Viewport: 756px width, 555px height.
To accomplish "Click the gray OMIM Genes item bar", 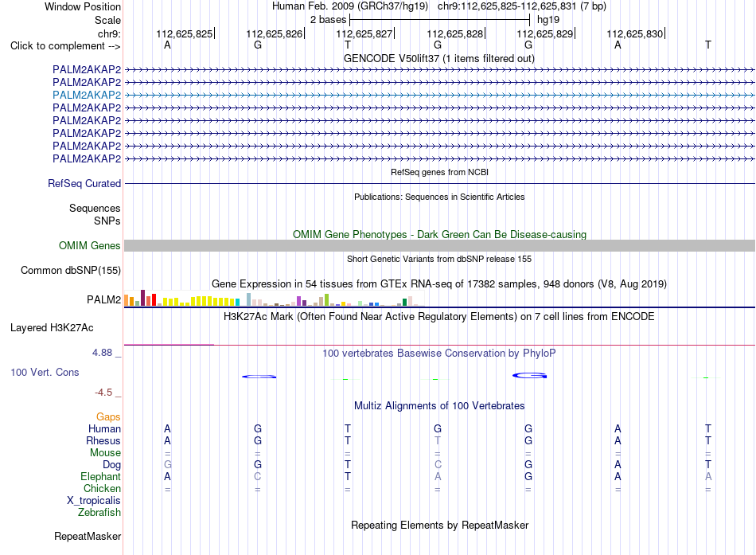I will click(439, 245).
